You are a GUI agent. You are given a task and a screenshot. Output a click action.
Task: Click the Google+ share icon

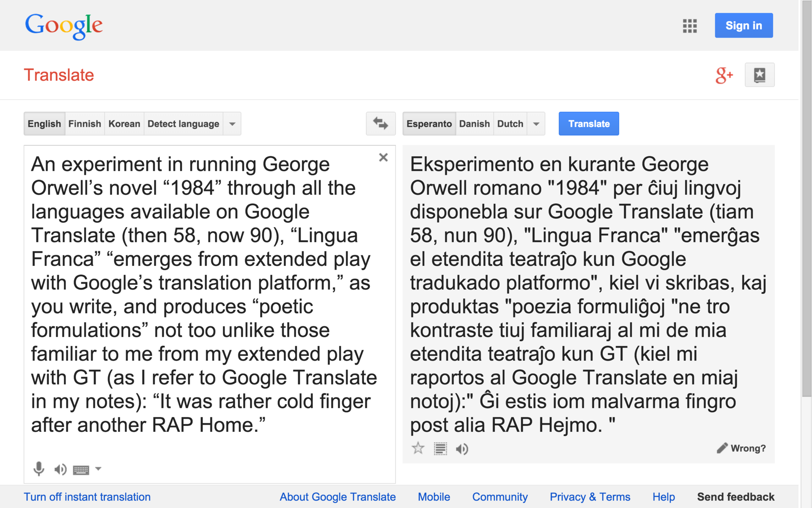(724, 75)
